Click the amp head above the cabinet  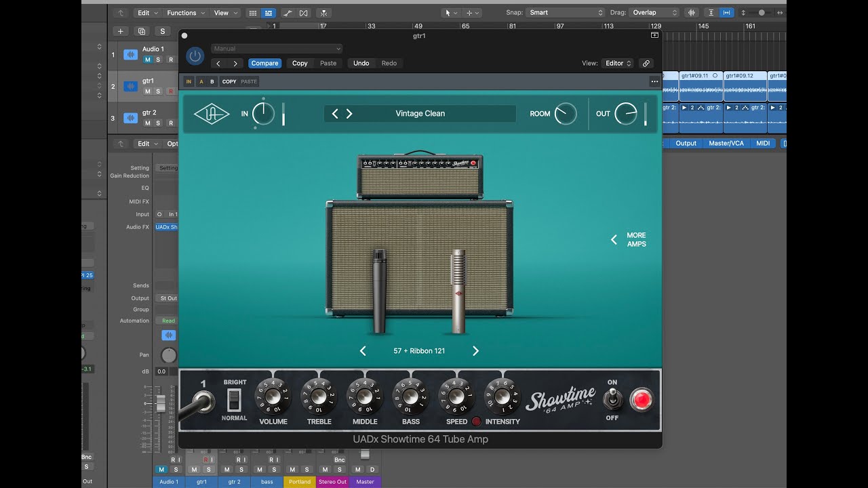coord(420,176)
